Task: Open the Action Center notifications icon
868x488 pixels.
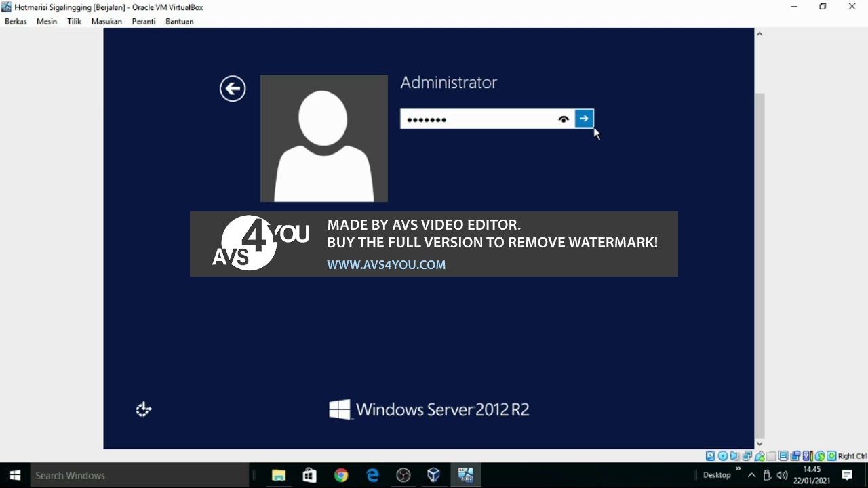Action: 847,475
